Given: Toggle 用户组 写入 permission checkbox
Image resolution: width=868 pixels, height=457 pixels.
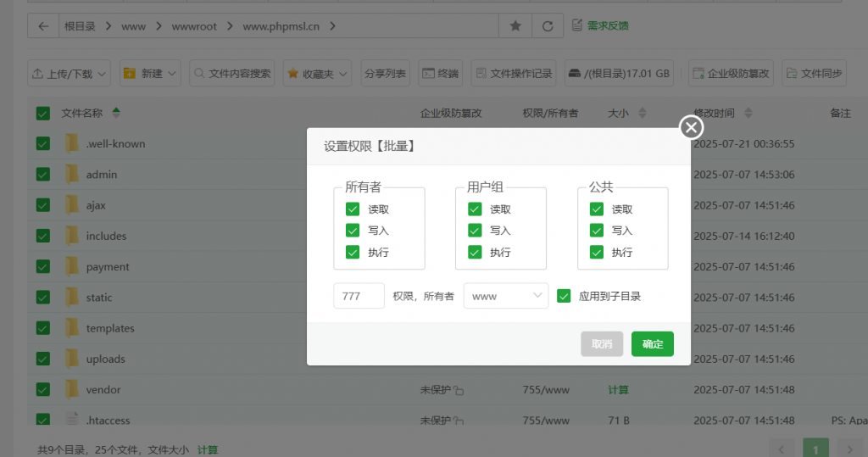Looking at the screenshot, I should pos(475,231).
